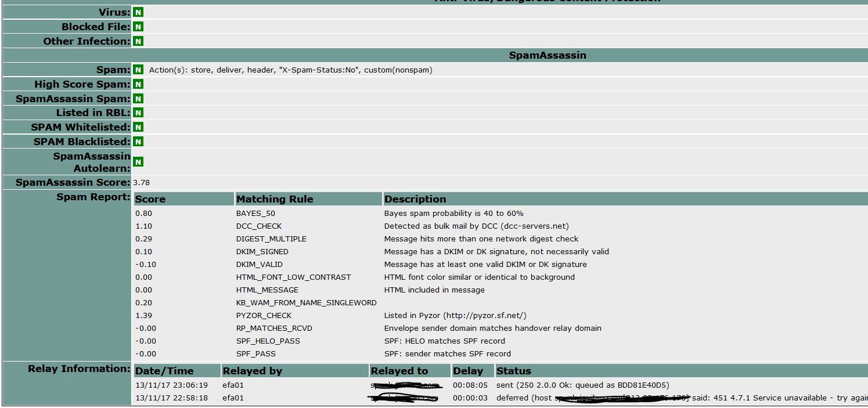
Task: Select the relay timestamp 13/11/17 22:58:18
Action: pyautogui.click(x=171, y=398)
